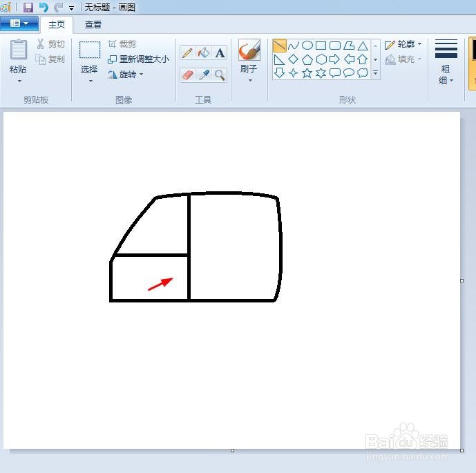476x473 pixels.
Task: Select the Oval callout shape
Action: pyautogui.click(x=349, y=73)
